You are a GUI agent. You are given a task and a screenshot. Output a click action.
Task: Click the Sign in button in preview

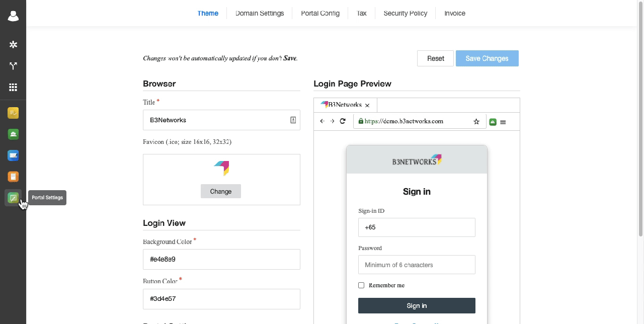pyautogui.click(x=417, y=305)
